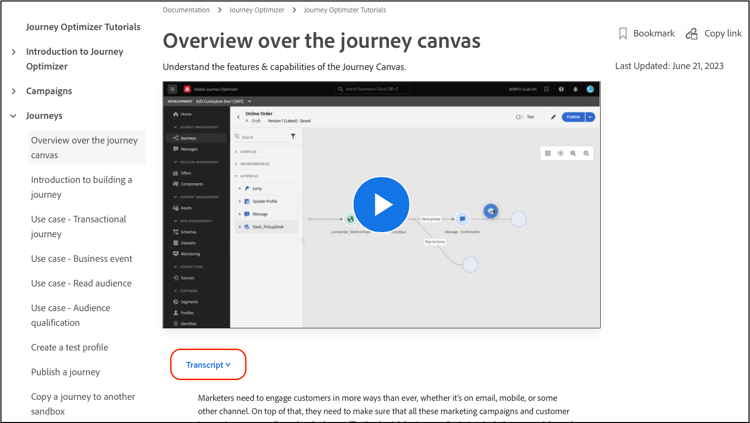Select the Message action in preview palette
The height and width of the screenshot is (423, 750).
coord(267,214)
